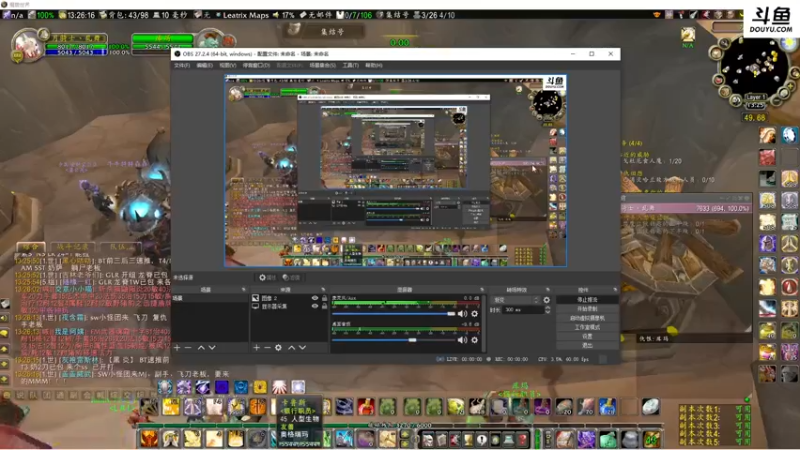Add a new source with plus icon
800x450 pixels.
pyautogui.click(x=256, y=347)
